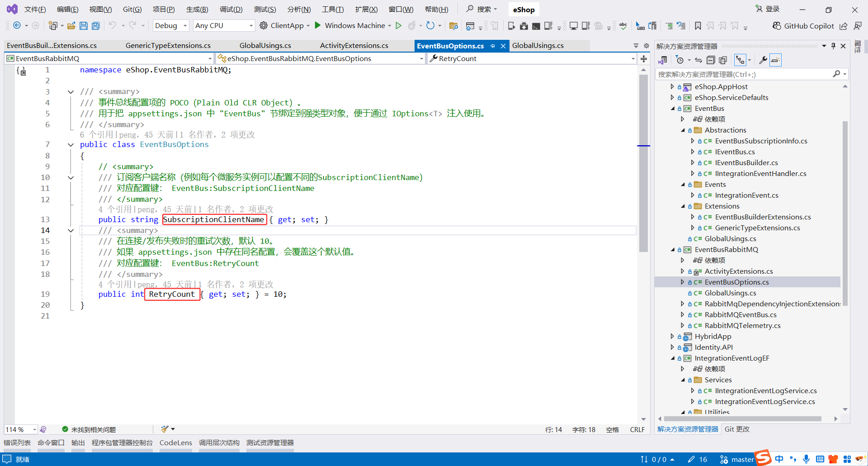Switch to the GlobalUsings.cs tab
Image resolution: width=868 pixels, height=466 pixels.
pos(538,45)
